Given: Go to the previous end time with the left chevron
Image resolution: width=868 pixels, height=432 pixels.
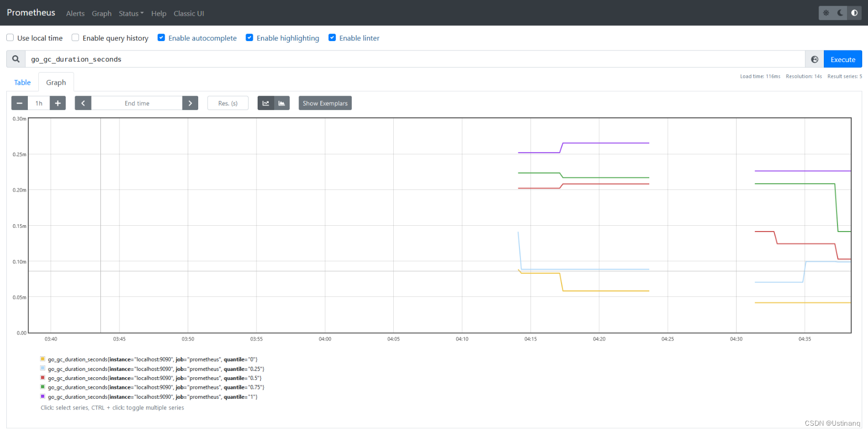Looking at the screenshot, I should pos(83,103).
